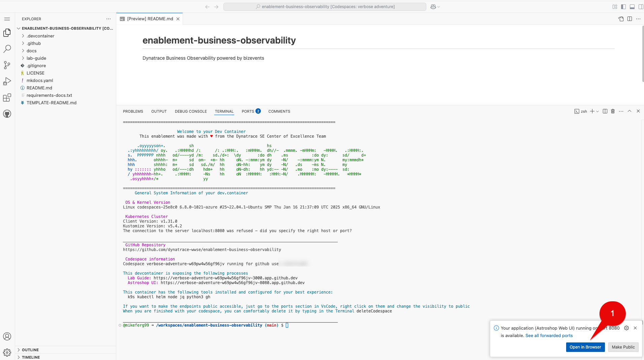The width and height of the screenshot is (644, 360).
Task: Click the Make Public button
Action: pyautogui.click(x=623, y=347)
